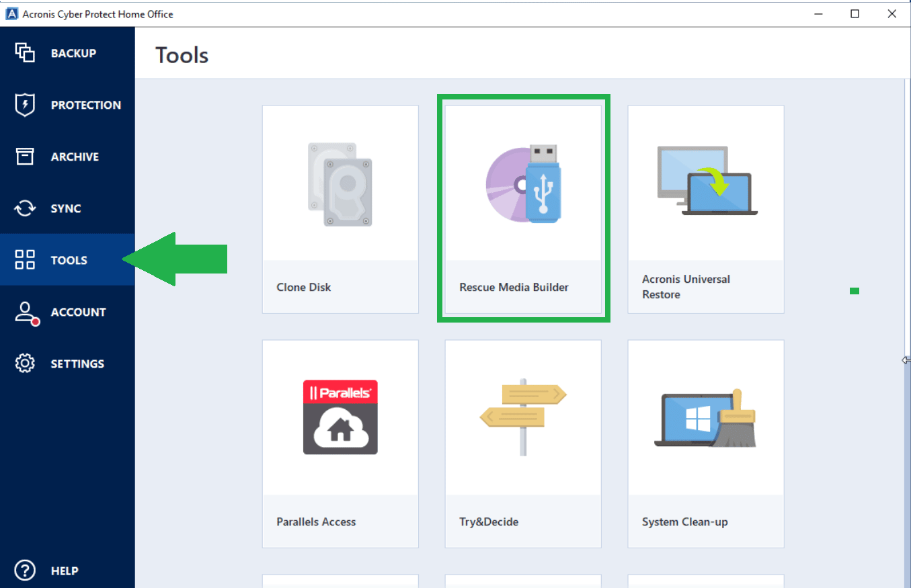This screenshot has width=911, height=588.
Task: Close the Acronis Cyber Protect window
Action: pos(892,13)
